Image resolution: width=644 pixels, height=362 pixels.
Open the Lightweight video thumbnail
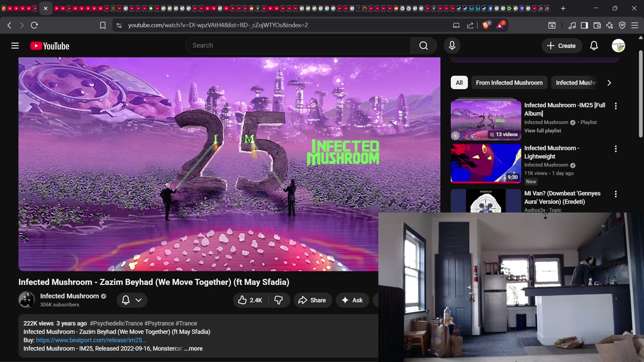(486, 163)
